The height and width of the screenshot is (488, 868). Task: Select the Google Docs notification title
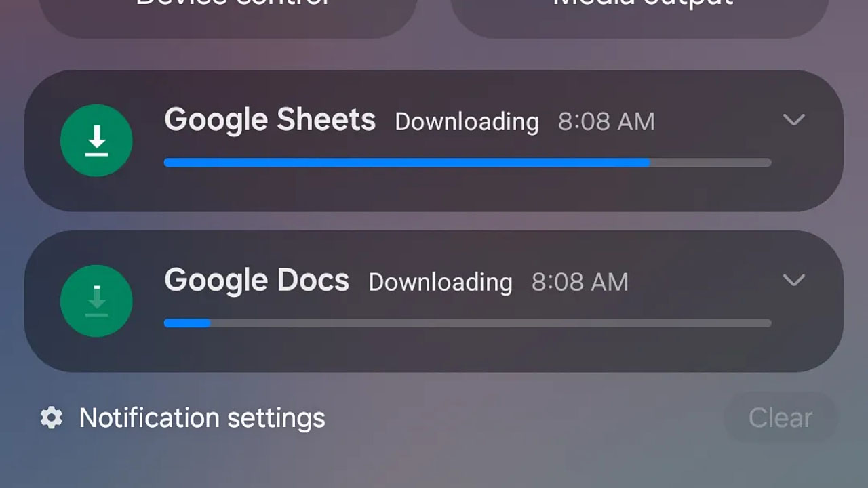(x=257, y=281)
